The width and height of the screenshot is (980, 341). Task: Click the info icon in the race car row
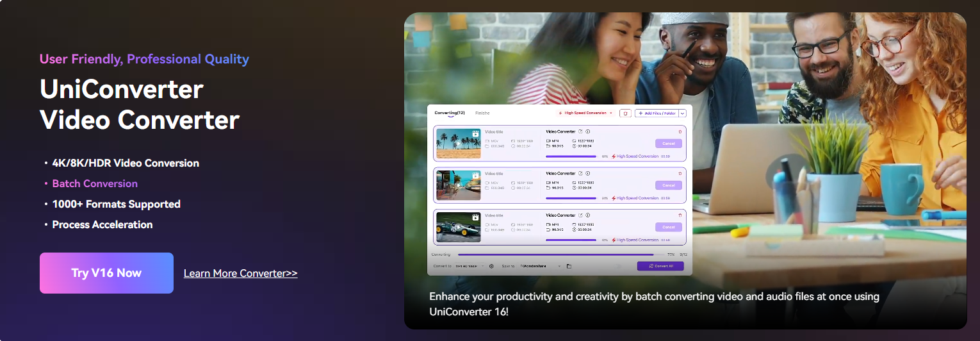point(588,215)
